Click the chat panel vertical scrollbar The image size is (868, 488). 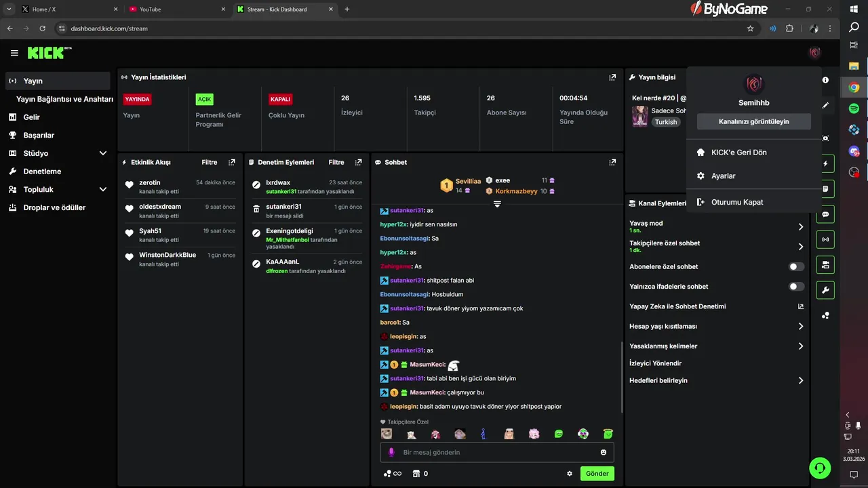622,377
